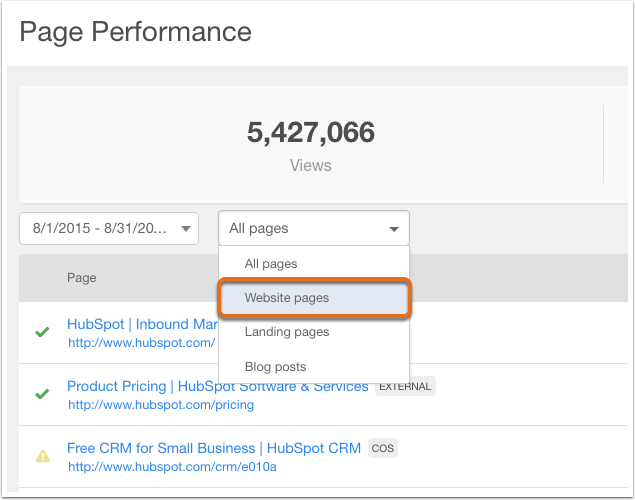Click the EXTERNAL badge on Product Pricing
Image resolution: width=635 pixels, height=500 pixels.
point(405,386)
